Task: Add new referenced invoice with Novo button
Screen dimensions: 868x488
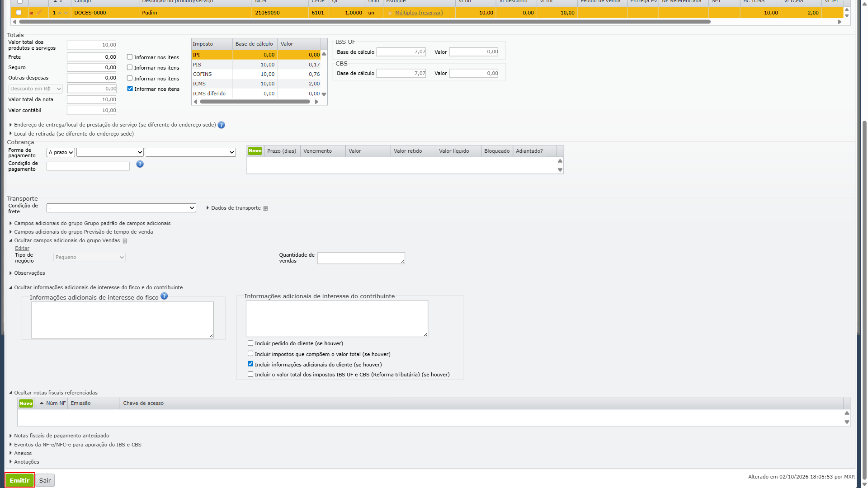Action: pos(26,404)
